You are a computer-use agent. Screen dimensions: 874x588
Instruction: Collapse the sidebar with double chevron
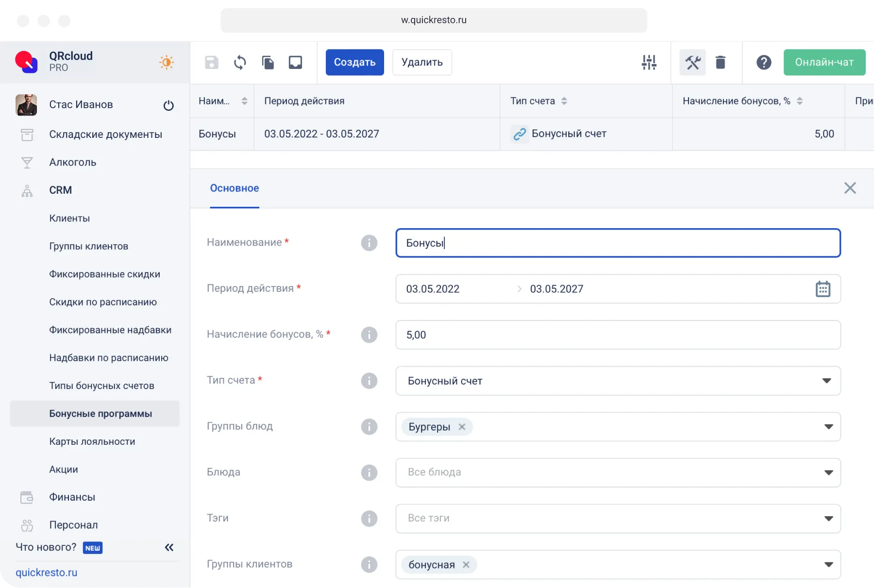coord(169,548)
